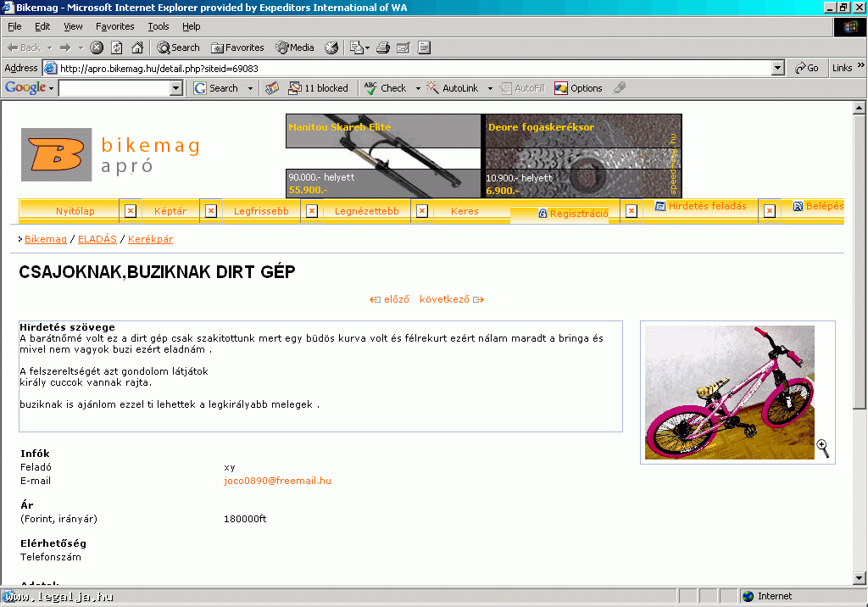
Task: Click the Regisztráció link
Action: [x=573, y=214]
